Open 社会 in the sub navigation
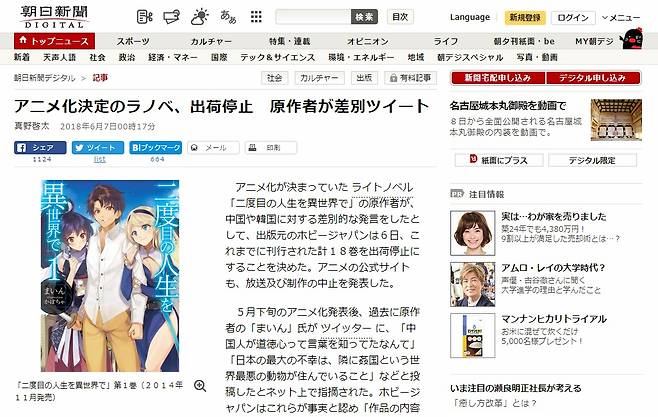The image size is (658, 417). (x=97, y=57)
